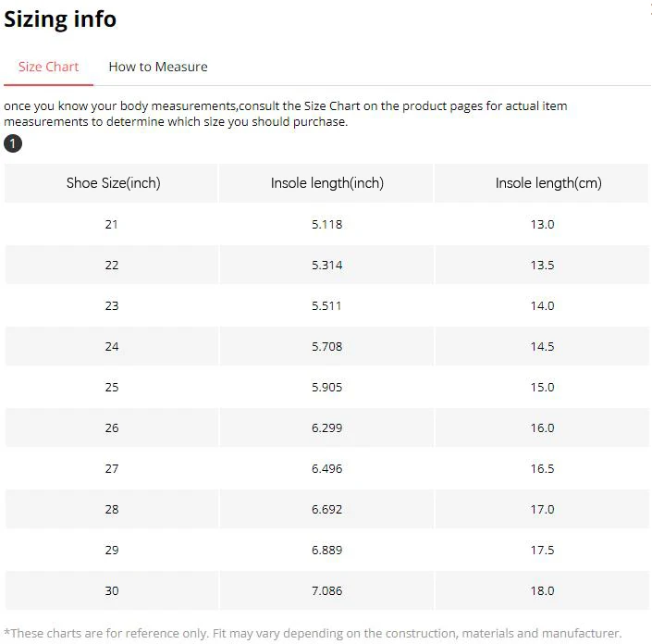Click the 5.905 insole inch value
Screen dimensions: 652x644
point(326,388)
